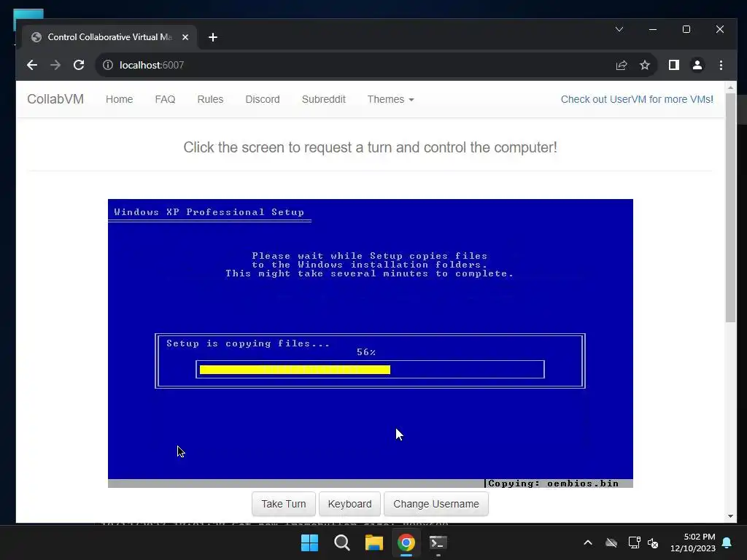
Task: Expand the Themes dropdown
Action: (x=390, y=99)
